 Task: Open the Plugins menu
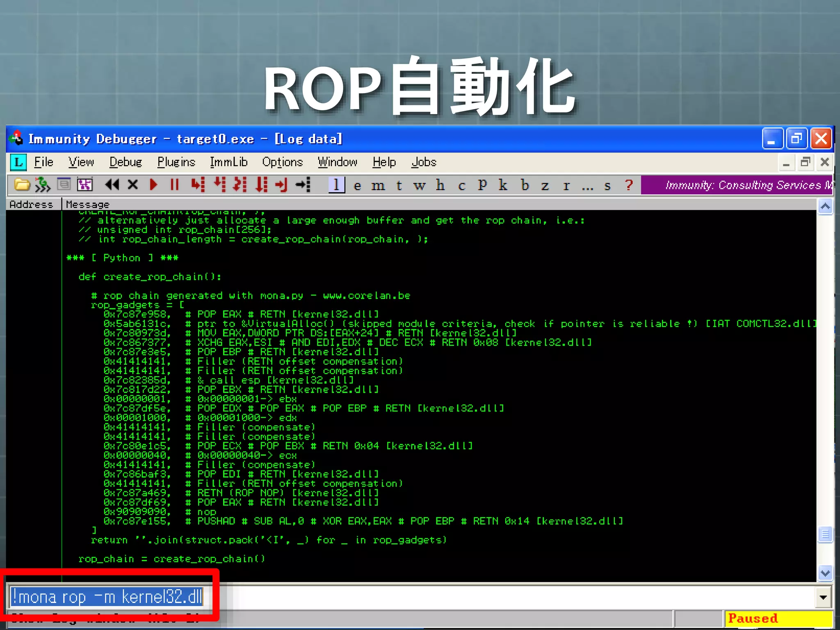176,162
